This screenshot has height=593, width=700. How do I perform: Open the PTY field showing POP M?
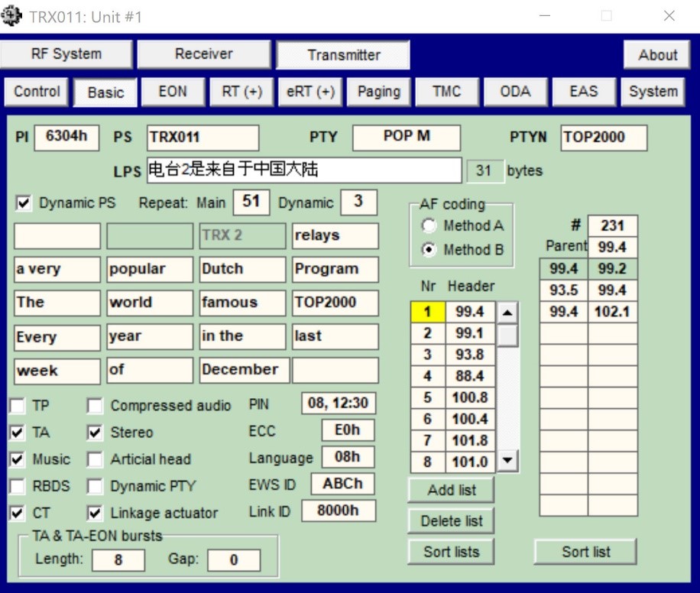[x=406, y=138]
